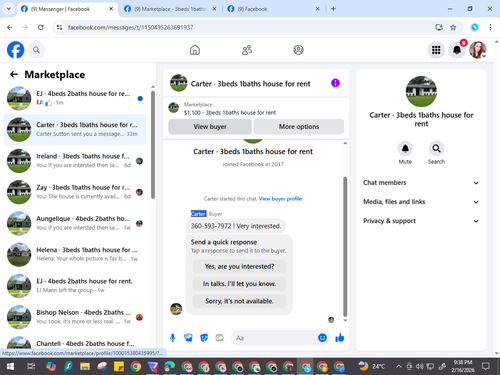Click the conversation list scrollbar

[153, 144]
